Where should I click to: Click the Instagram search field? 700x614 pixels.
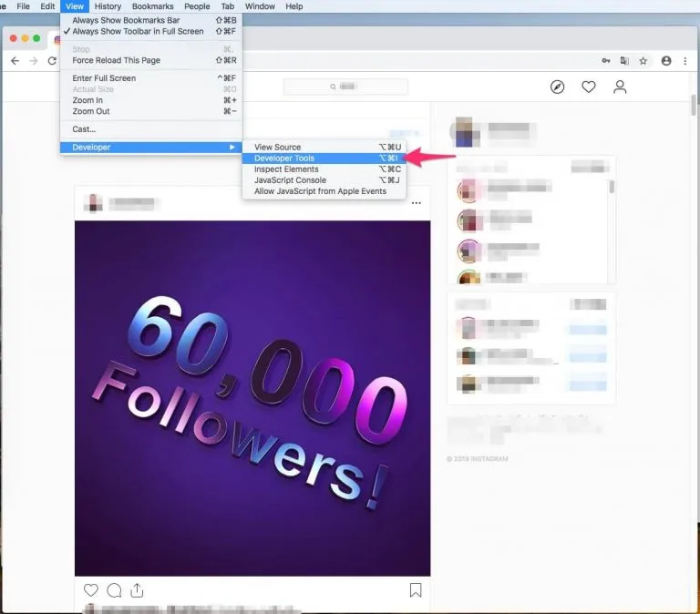345,87
